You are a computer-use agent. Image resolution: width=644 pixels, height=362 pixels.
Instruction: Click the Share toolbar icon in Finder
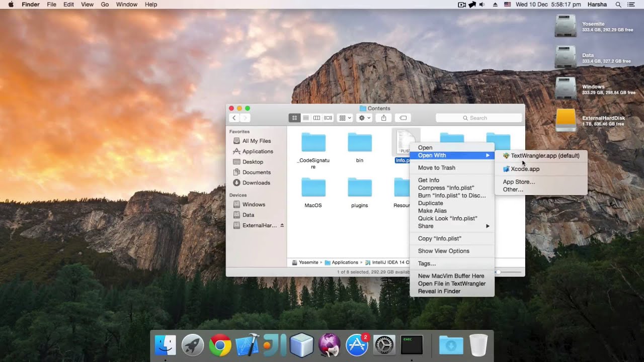click(x=384, y=118)
